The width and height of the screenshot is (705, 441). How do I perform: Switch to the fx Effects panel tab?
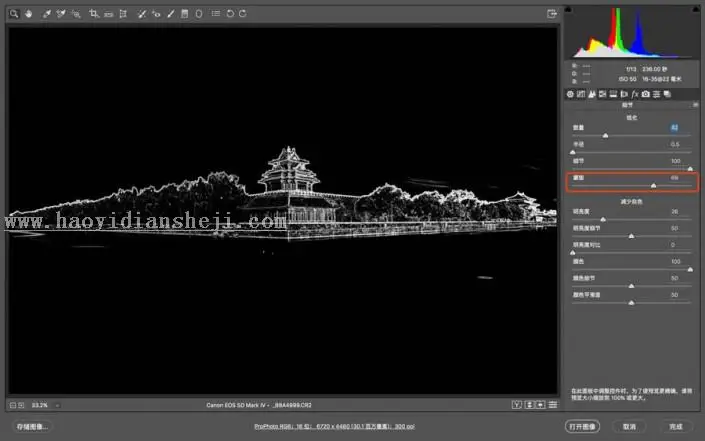(x=635, y=94)
